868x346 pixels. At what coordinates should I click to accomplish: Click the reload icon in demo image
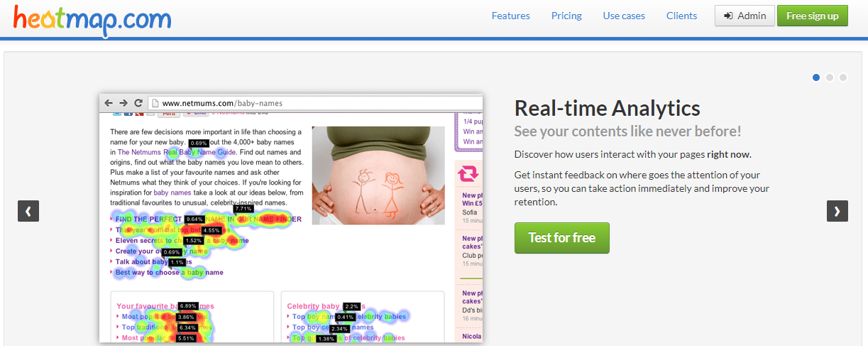pyautogui.click(x=138, y=103)
